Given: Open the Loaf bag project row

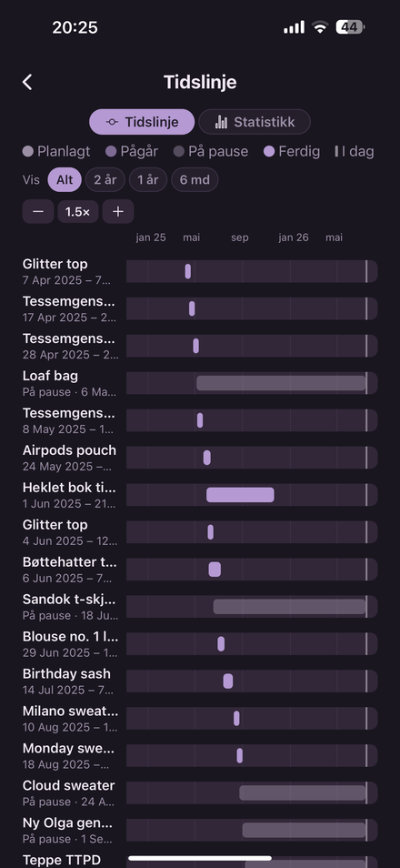Looking at the screenshot, I should pyautogui.click(x=200, y=383).
